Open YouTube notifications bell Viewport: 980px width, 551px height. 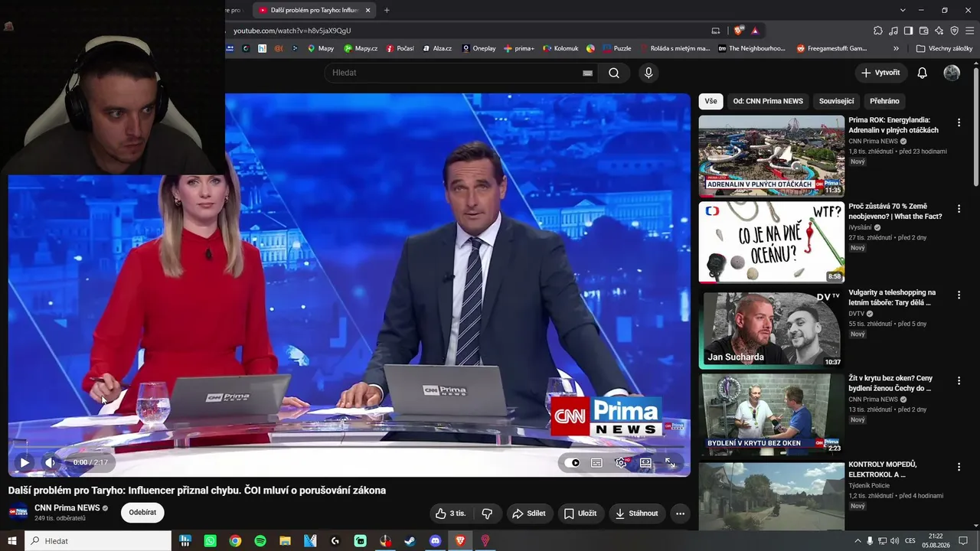coord(923,73)
